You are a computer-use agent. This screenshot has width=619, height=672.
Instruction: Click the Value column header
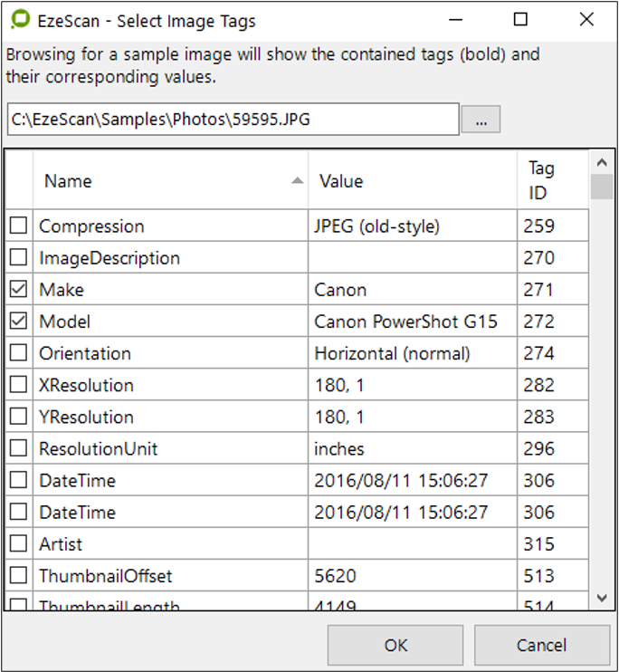click(x=412, y=181)
